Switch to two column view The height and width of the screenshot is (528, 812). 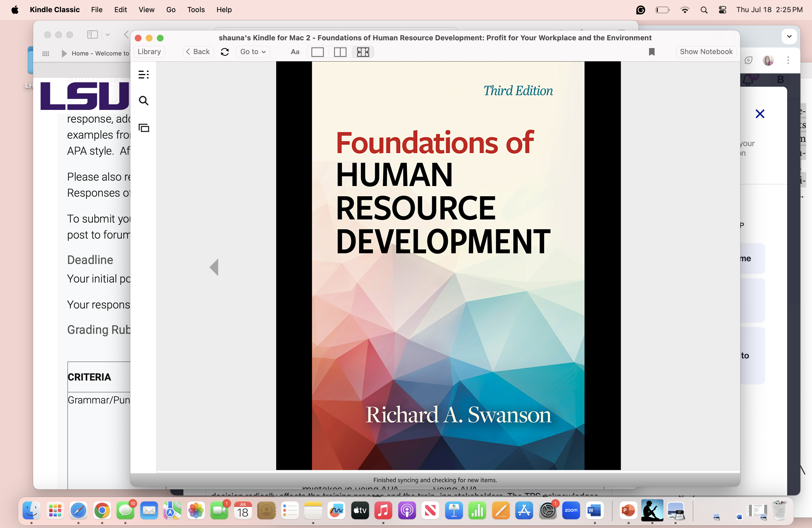click(340, 52)
